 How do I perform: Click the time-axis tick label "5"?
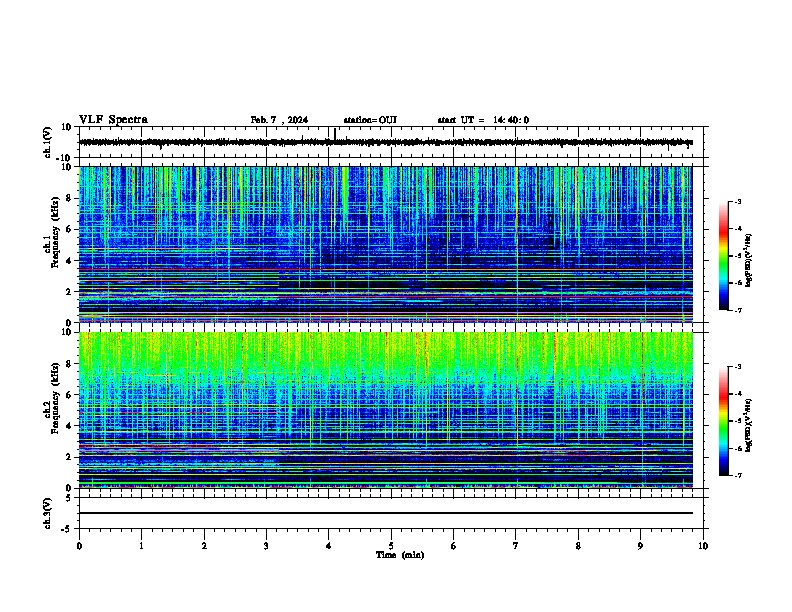click(x=391, y=546)
